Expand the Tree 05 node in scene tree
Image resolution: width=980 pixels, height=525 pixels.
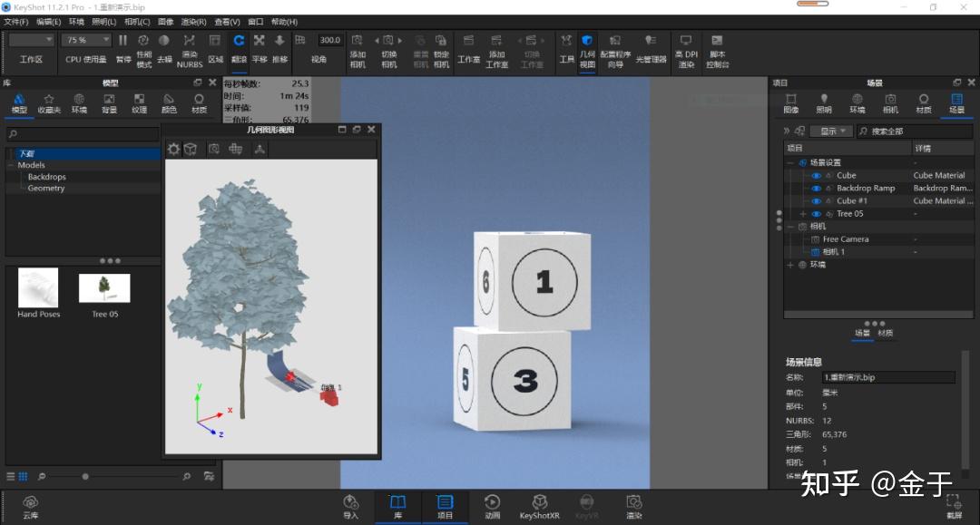coord(803,214)
